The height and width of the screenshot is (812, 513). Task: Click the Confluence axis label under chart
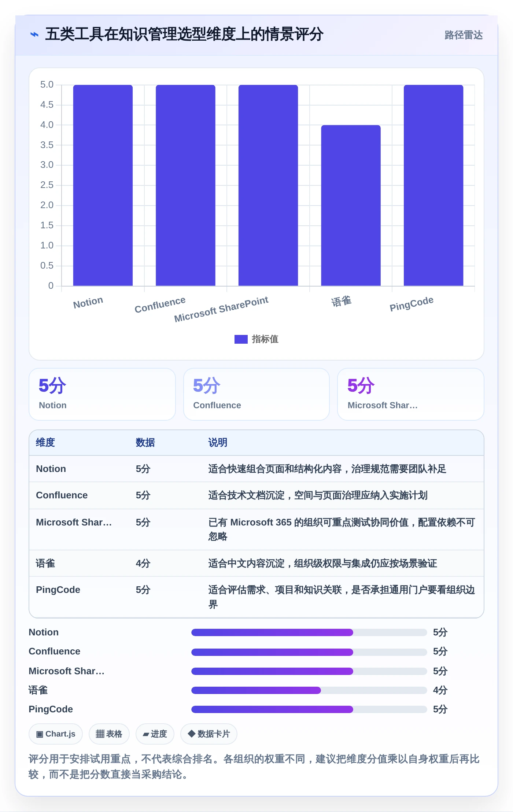pyautogui.click(x=160, y=304)
